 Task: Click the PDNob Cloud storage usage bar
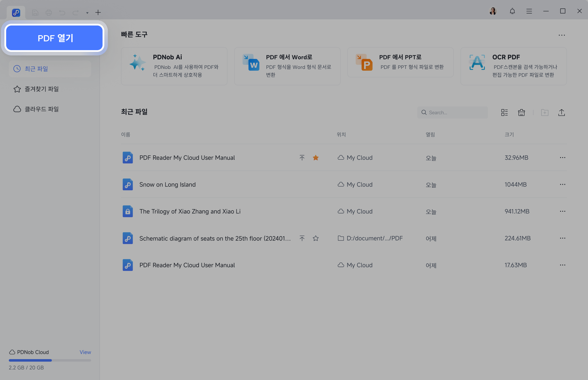50,360
